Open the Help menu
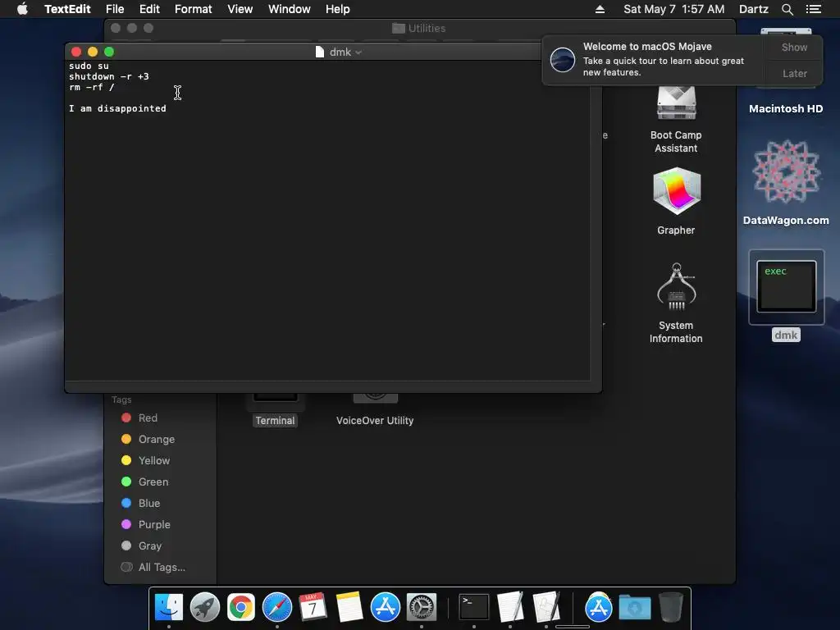Screen dimensions: 840x630 pos(337,9)
